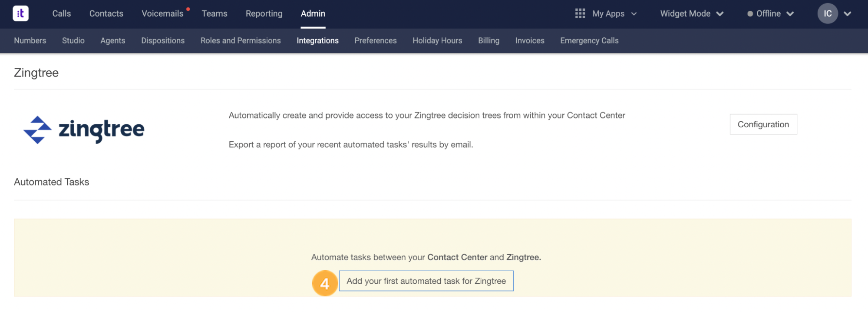The image size is (868, 312).
Task: Switch to the Teams tab
Action: coord(215,13)
